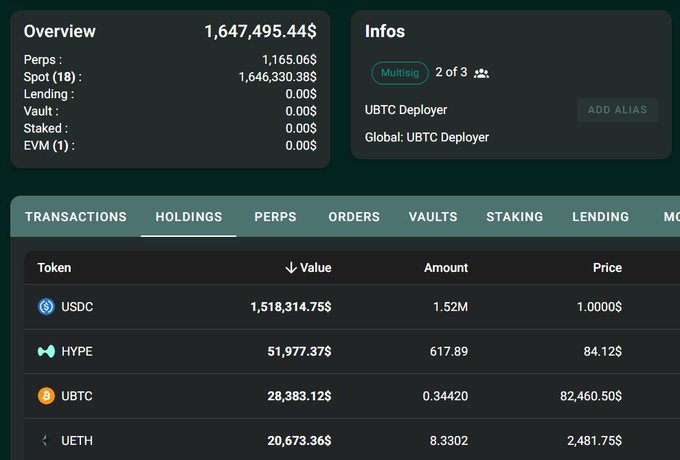This screenshot has height=460, width=680.
Task: Click the USDC amount 1.52M
Action: click(451, 307)
